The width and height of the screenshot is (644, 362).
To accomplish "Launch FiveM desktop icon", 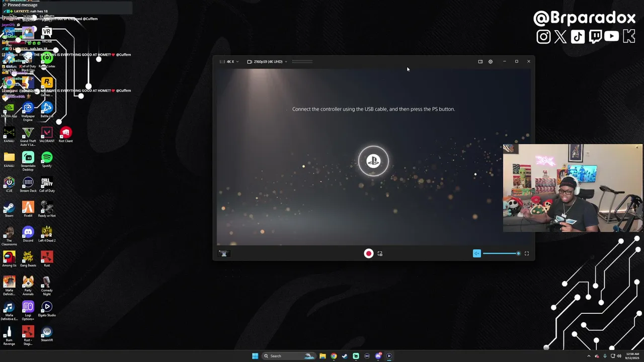I will click(28, 210).
